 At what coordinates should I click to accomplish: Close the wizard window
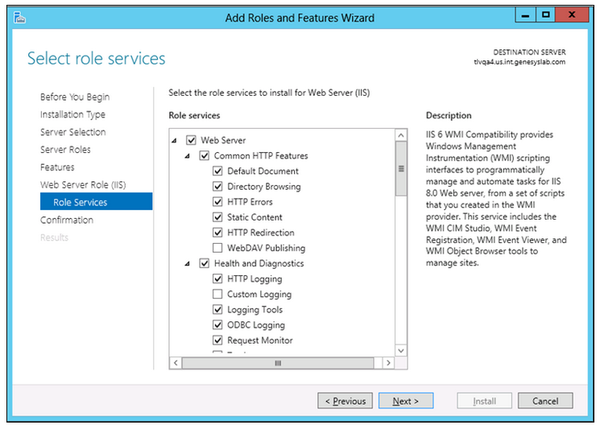click(572, 15)
